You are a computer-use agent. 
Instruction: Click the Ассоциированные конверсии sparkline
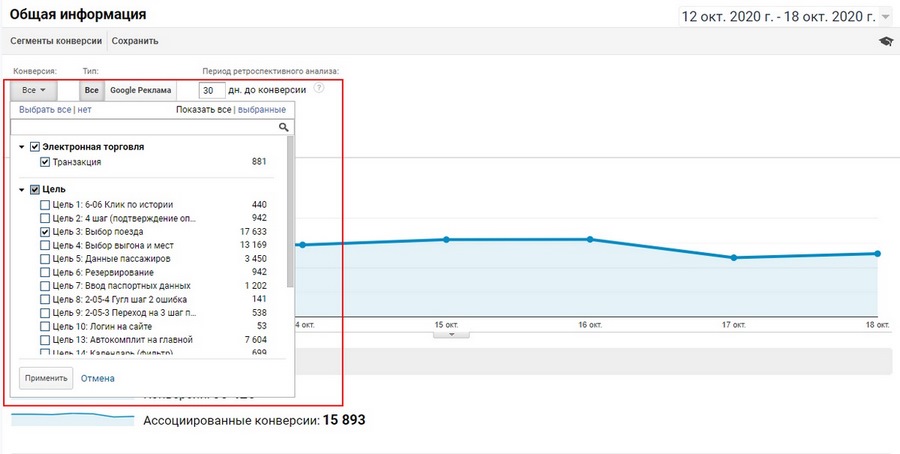[x=72, y=419]
